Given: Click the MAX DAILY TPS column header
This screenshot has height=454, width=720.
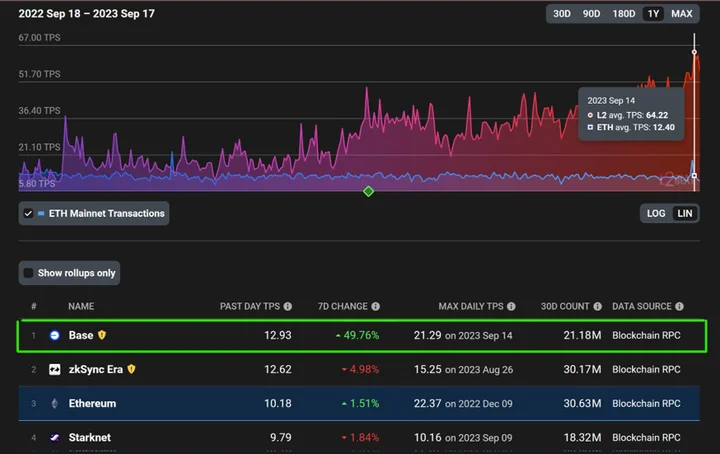Looking at the screenshot, I should (471, 306).
